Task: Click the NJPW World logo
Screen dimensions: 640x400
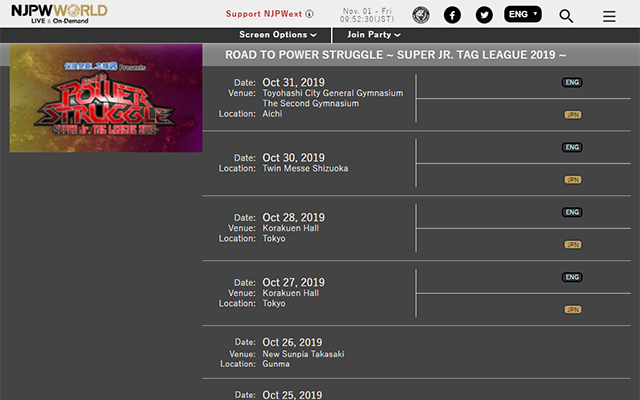Action: point(60,14)
